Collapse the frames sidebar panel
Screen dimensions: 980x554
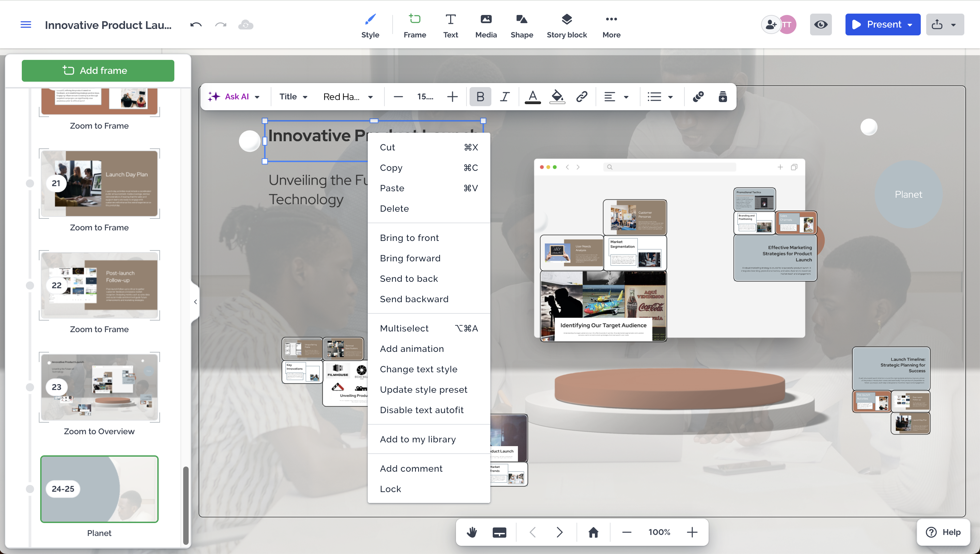pos(195,302)
